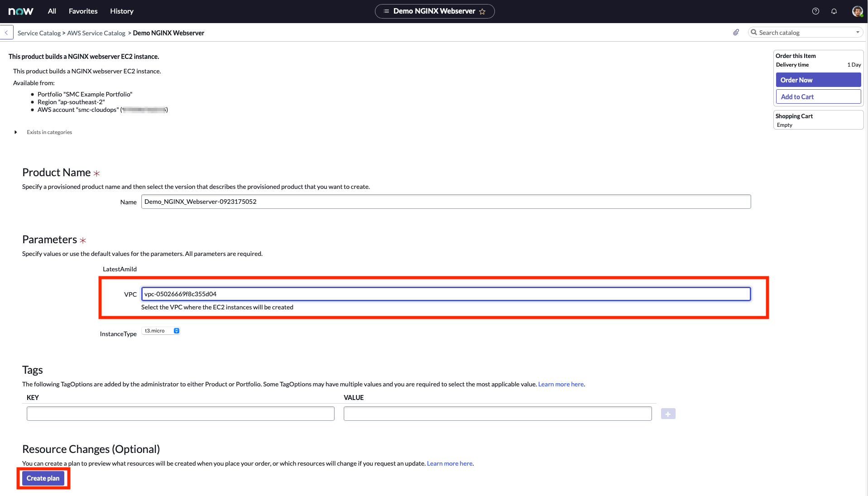Click Add to Cart
868x496 pixels.
click(818, 96)
